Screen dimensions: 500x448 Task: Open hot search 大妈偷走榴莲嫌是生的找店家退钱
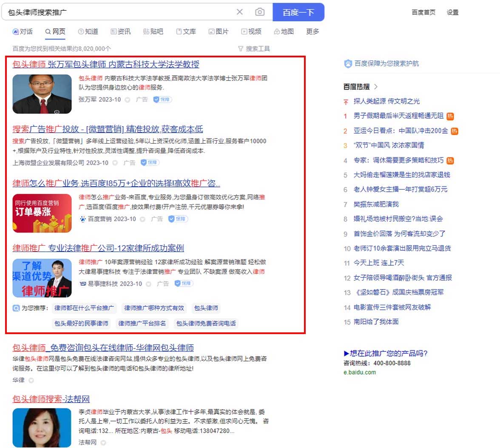point(402,175)
